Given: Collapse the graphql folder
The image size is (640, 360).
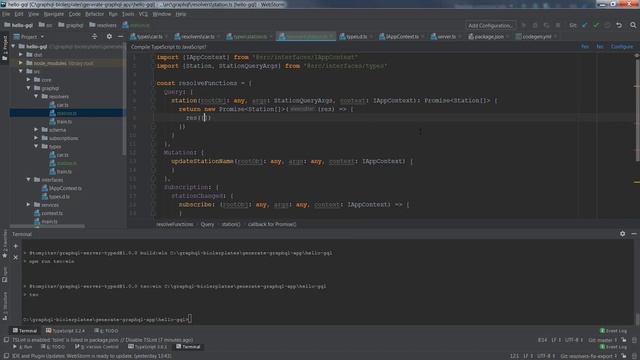Looking at the screenshot, I should pos(29,88).
